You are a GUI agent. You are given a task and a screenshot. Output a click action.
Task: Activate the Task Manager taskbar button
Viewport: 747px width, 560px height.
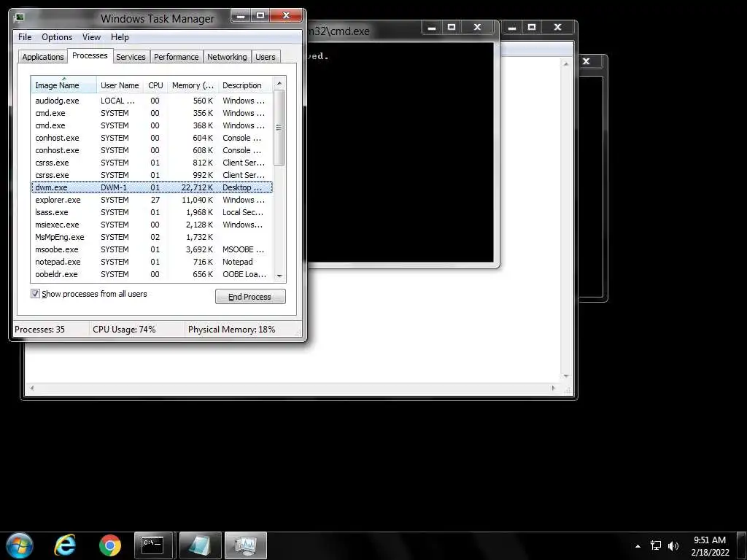click(x=245, y=545)
